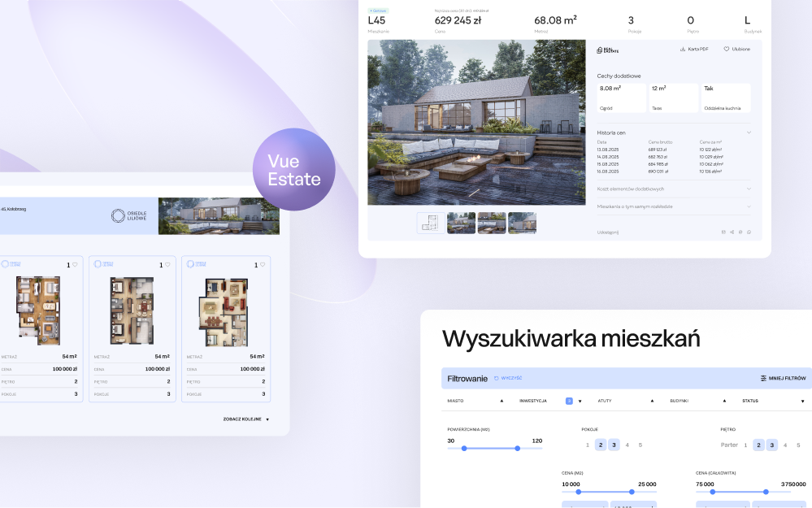Image resolution: width=812 pixels, height=508 pixels.
Task: Deselect floor 3 under Piętro
Action: tap(771, 445)
